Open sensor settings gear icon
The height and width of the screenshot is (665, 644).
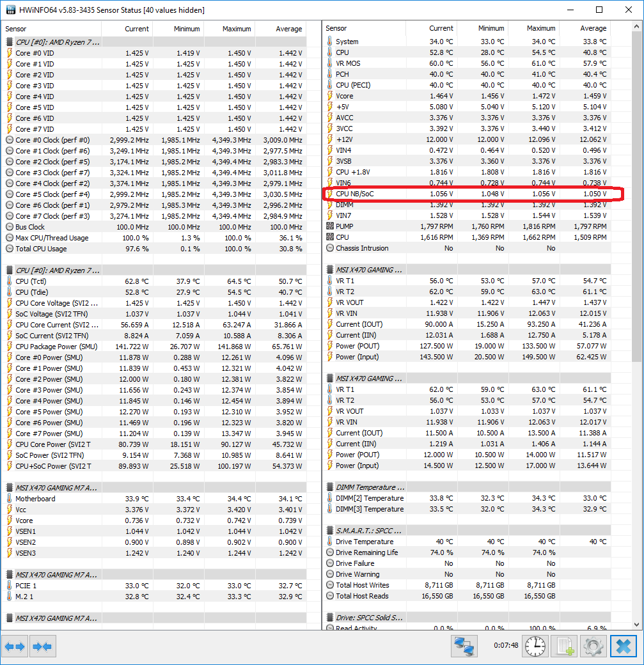[x=593, y=646]
